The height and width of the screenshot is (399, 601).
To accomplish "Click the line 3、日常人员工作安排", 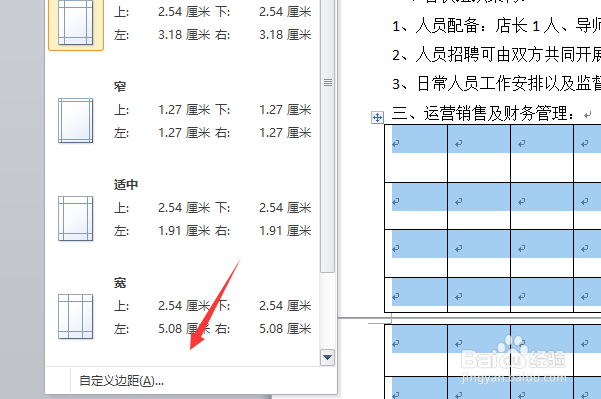I will [496, 84].
